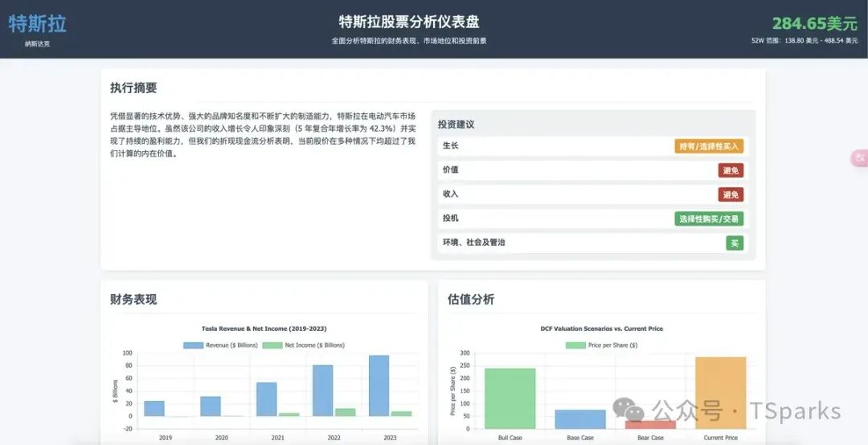868x445 pixels.
Task: Select the 价值 recommendation label
Action: (x=451, y=170)
